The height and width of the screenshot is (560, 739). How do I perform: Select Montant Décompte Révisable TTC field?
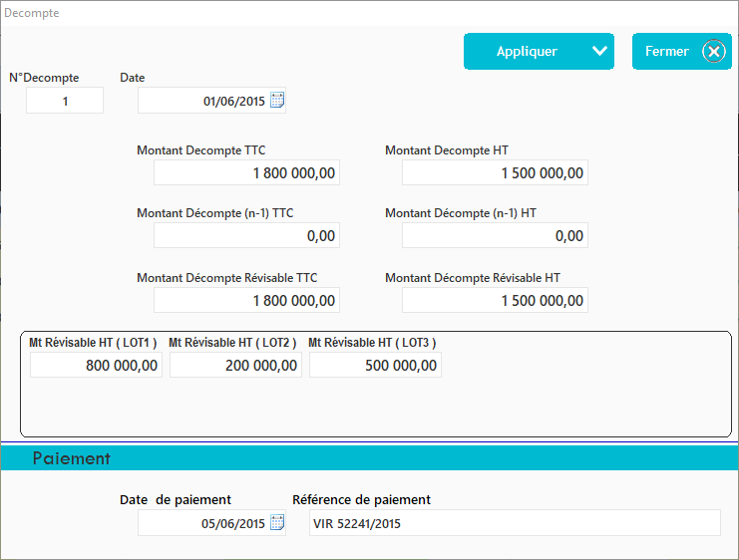point(246,300)
